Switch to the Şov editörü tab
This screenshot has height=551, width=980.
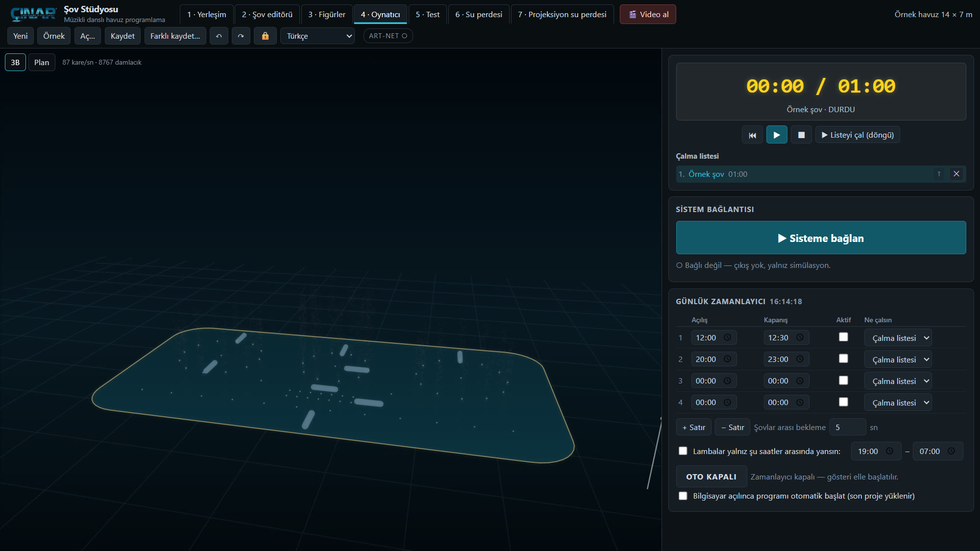(267, 15)
